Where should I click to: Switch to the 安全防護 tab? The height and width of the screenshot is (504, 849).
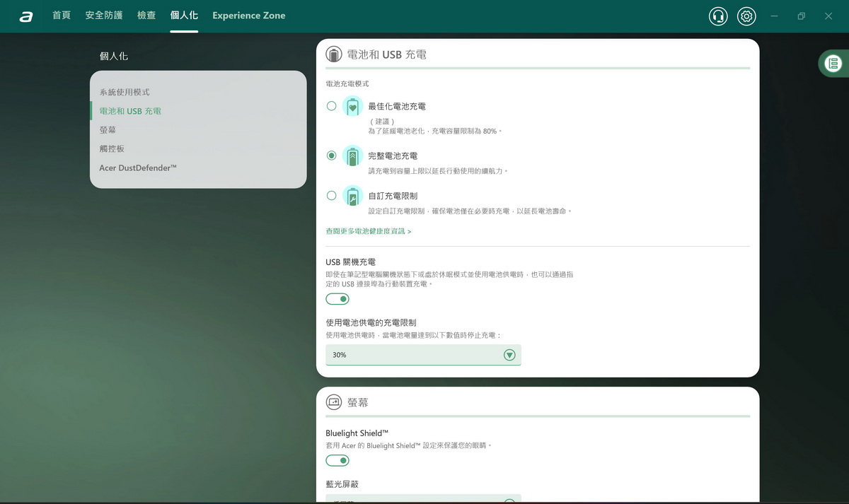(x=104, y=16)
